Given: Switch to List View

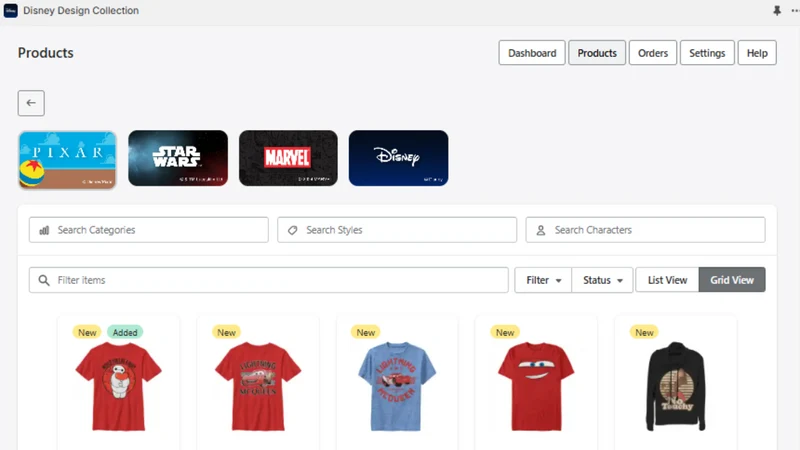Looking at the screenshot, I should coord(667,280).
